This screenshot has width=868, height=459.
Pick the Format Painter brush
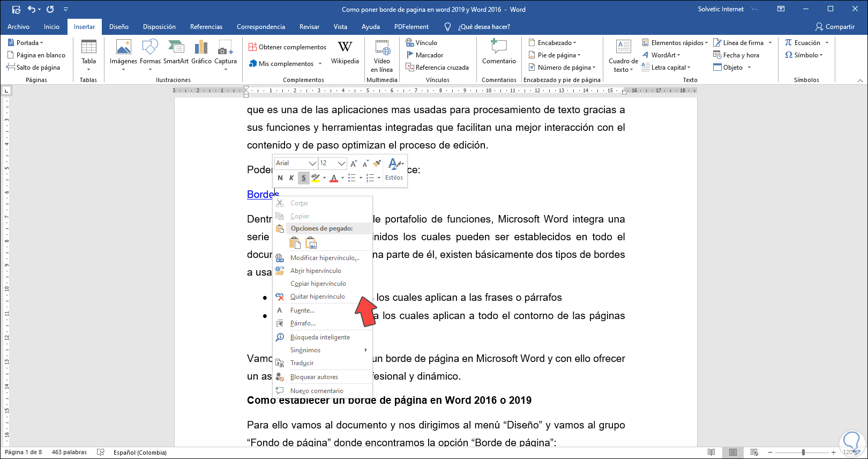tap(377, 163)
